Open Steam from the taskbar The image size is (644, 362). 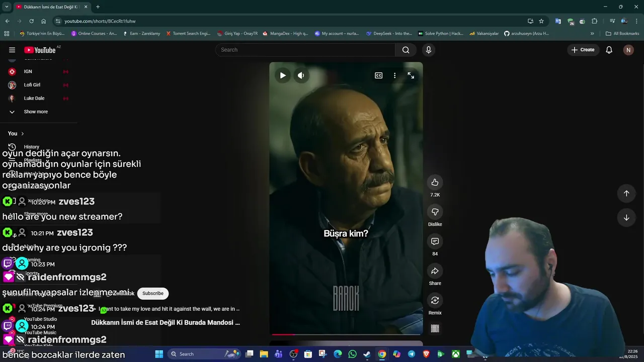coord(367,354)
